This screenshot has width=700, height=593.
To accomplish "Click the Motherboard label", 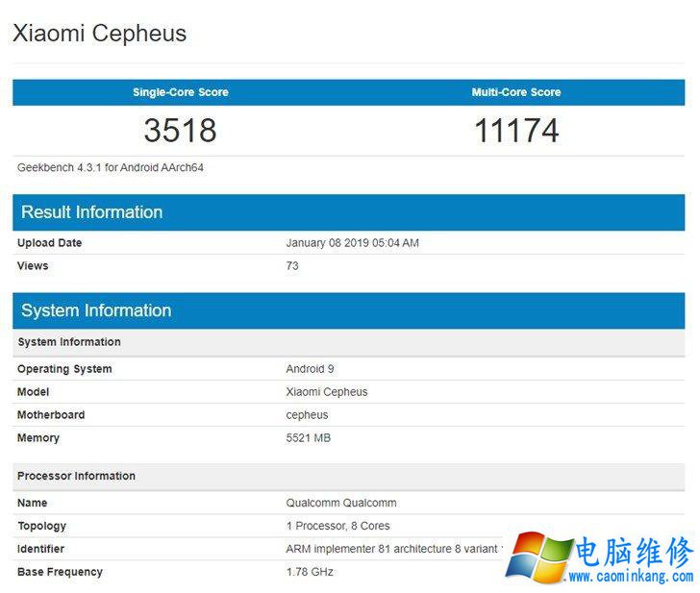I will (x=51, y=414).
